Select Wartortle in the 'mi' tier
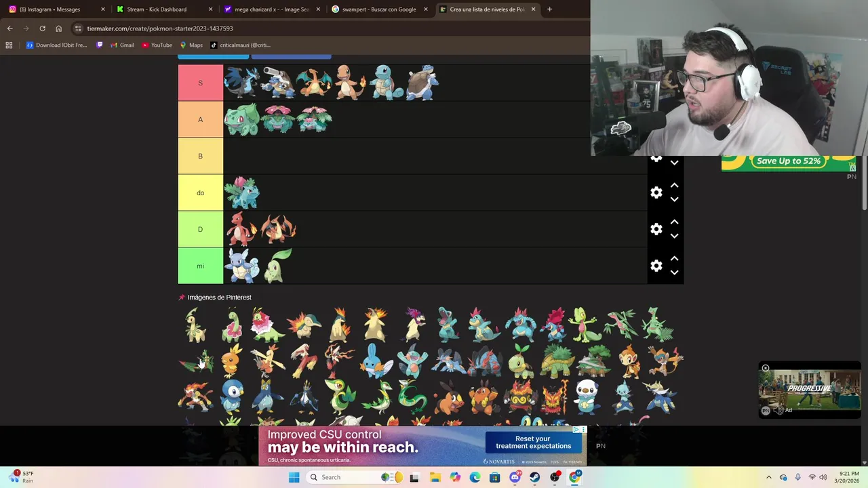The image size is (868, 488). coord(241,266)
